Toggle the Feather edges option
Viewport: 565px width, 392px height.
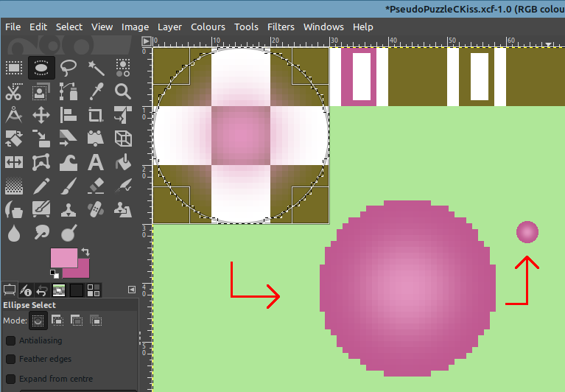click(x=11, y=360)
